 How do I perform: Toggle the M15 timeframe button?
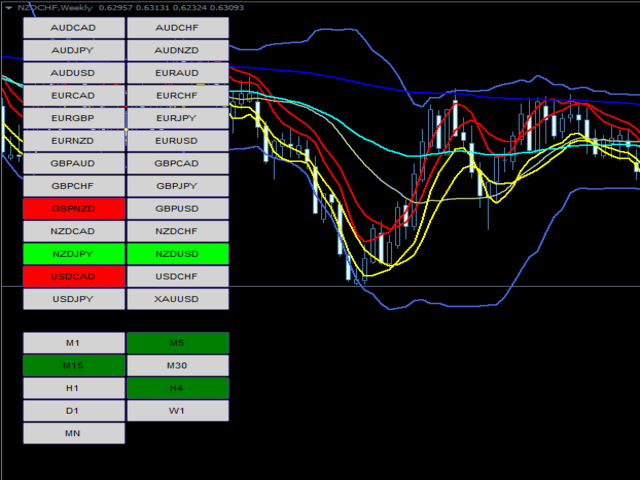coord(74,366)
